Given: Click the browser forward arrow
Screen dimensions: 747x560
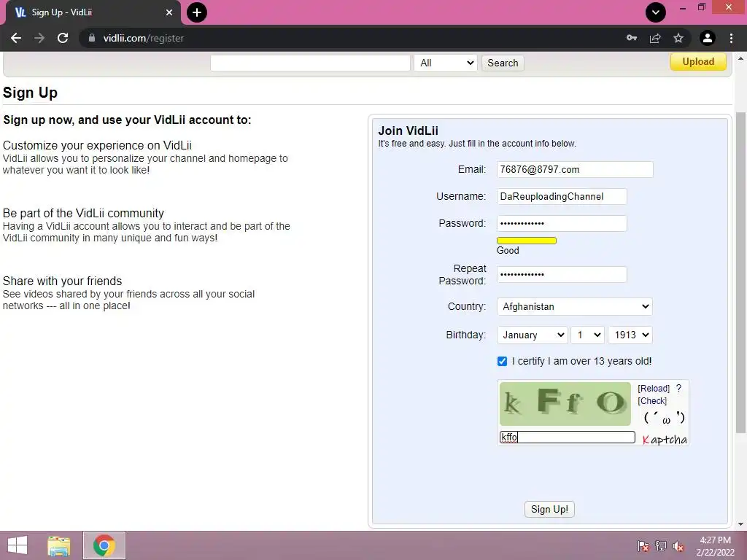Looking at the screenshot, I should [39, 38].
